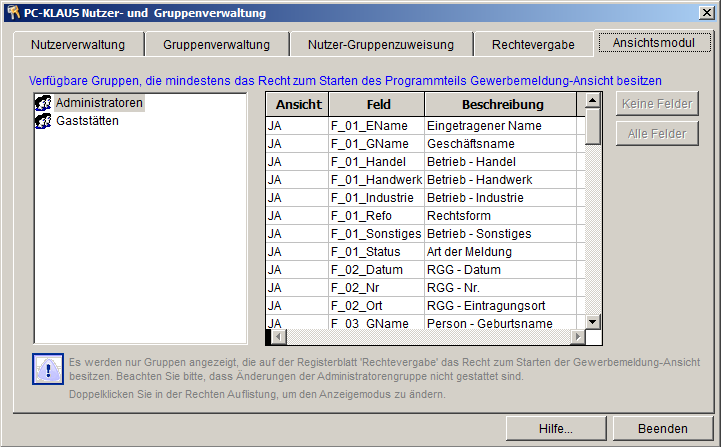Click the Gaststätten group icon
The image size is (721, 447).
pos(44,121)
